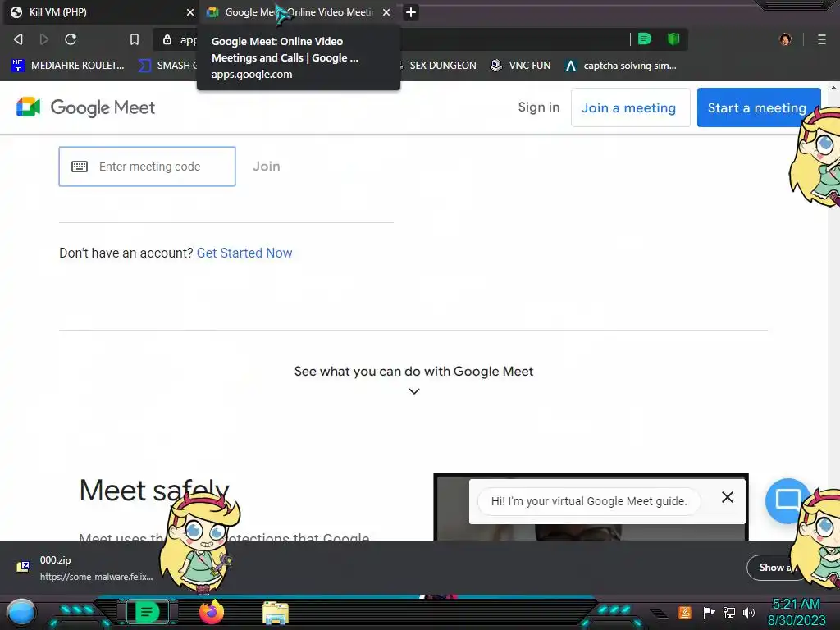The width and height of the screenshot is (840, 630).
Task: Click 'See what you can do with Google Meet'
Action: coord(413,372)
